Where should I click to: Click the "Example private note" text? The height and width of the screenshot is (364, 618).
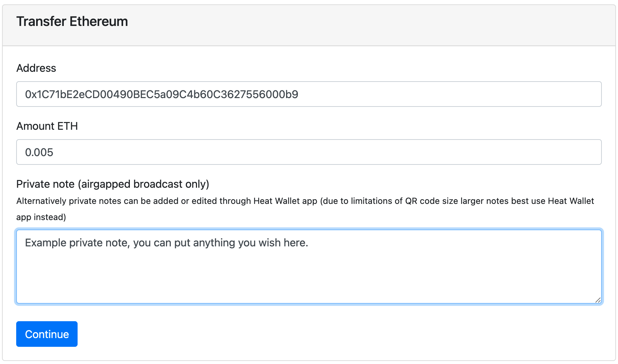coord(78,243)
